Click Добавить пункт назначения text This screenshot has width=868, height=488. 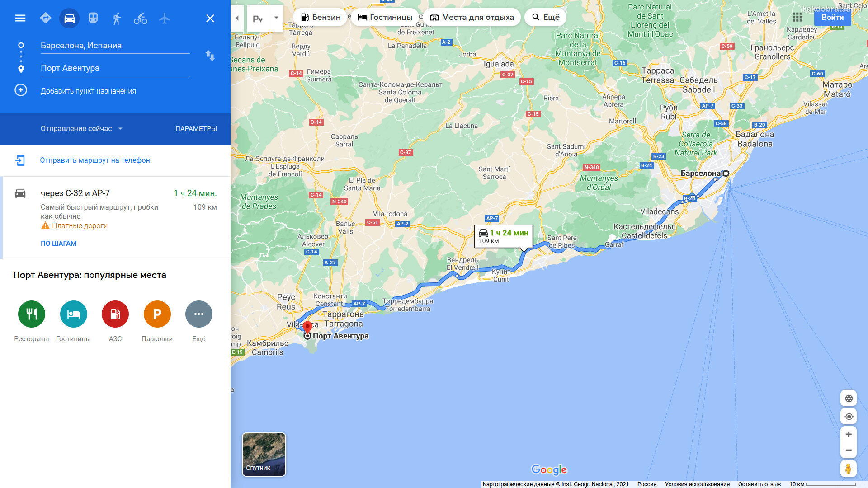(x=88, y=91)
